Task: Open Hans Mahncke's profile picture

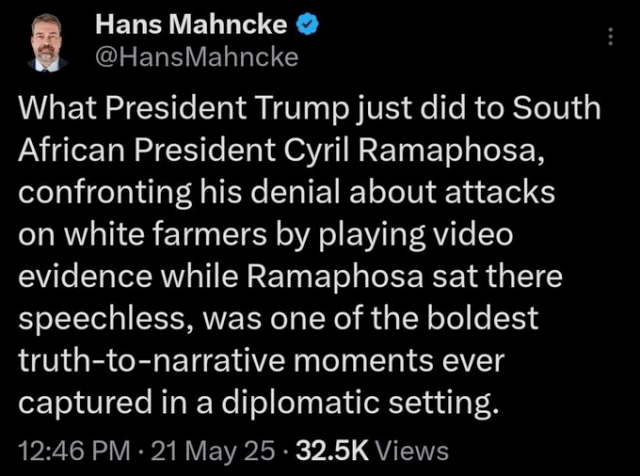Action: (x=43, y=42)
